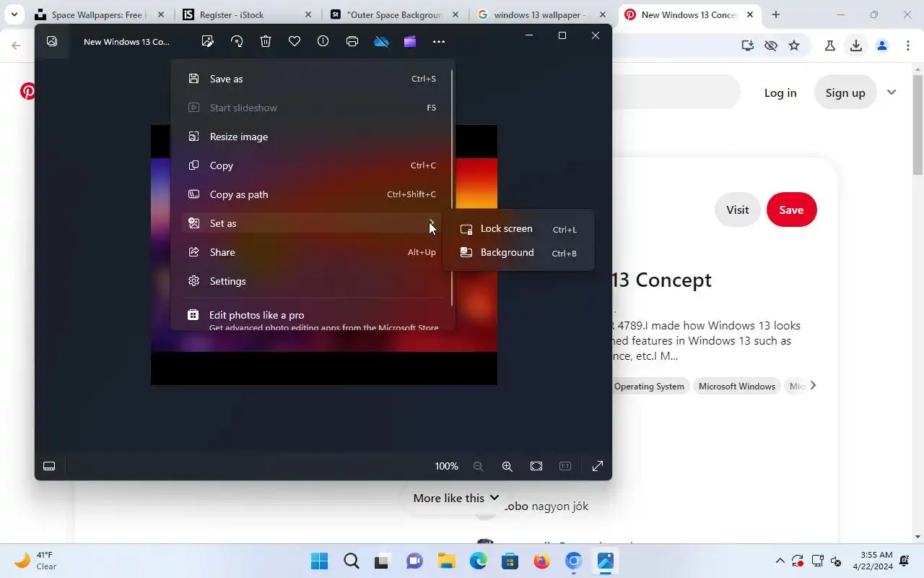Open the weather widget showing 41°F
The width and height of the screenshot is (924, 578).
[36, 561]
